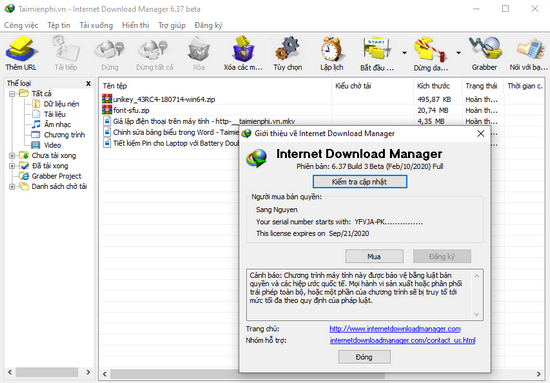
Task: Click the Bắt đầu queue icon
Action: click(377, 49)
